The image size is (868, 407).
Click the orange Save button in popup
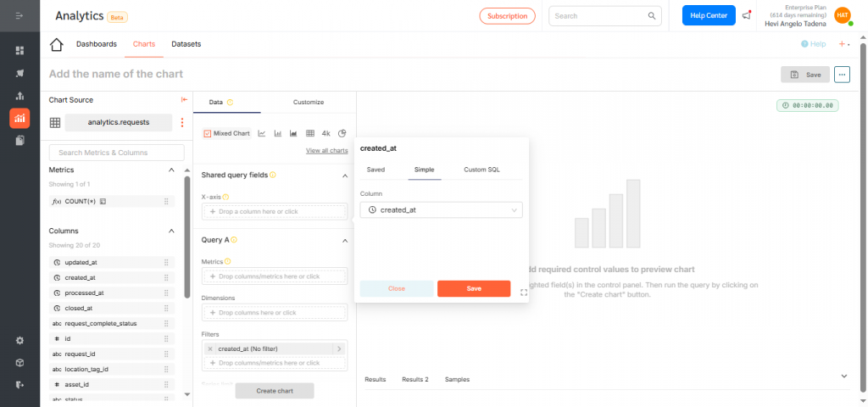(x=474, y=288)
